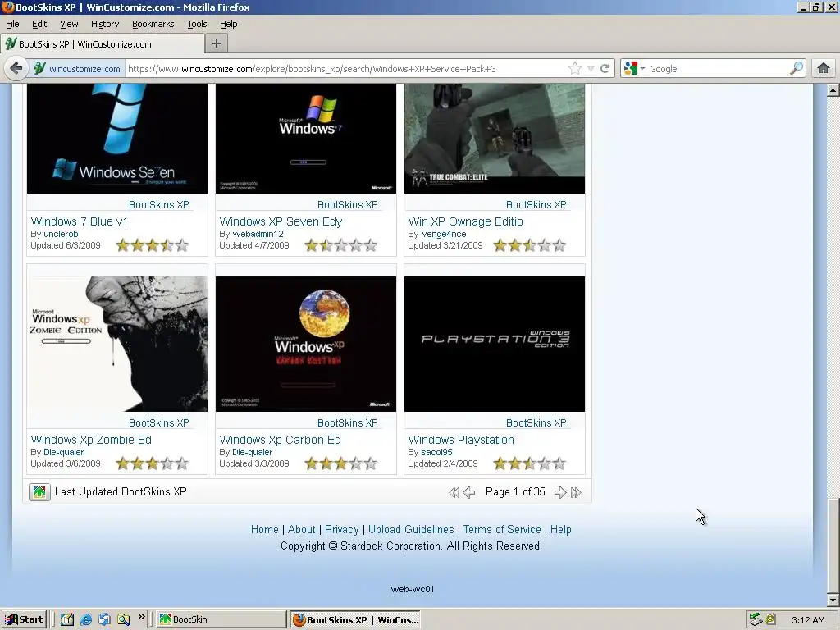
Task: Open the Windows Xp Zombie Ed link
Action: tap(91, 440)
